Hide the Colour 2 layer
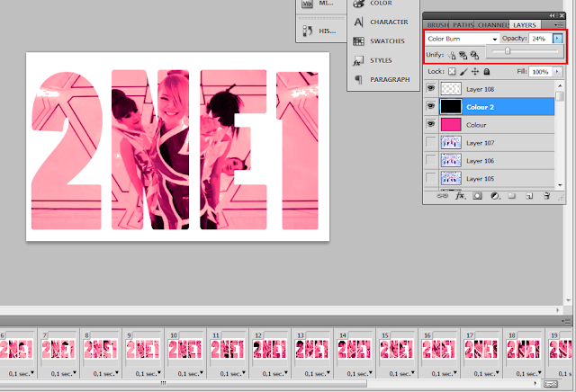The width and height of the screenshot is (576, 392). tap(430, 106)
